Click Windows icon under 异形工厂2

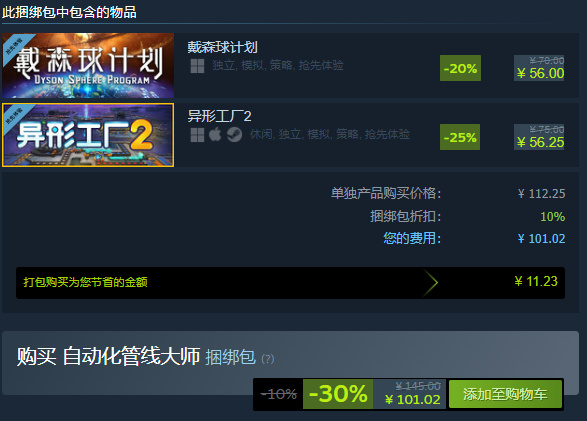[197, 135]
